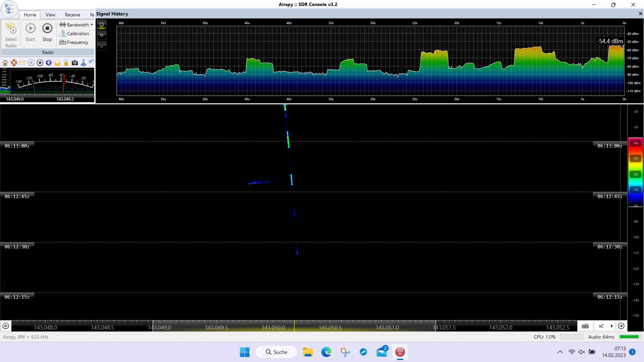The width and height of the screenshot is (644, 362).
Task: Click 143.051.0 on the frequency scale
Action: pos(387,327)
